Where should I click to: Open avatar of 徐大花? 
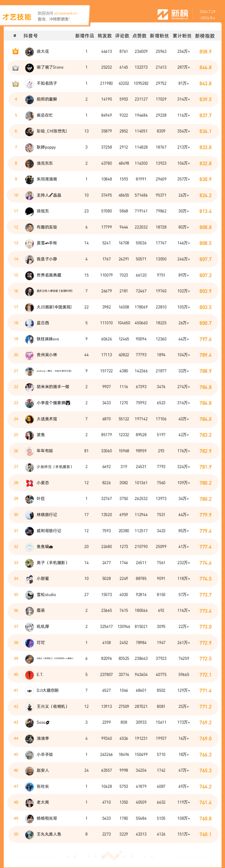click(x=30, y=52)
